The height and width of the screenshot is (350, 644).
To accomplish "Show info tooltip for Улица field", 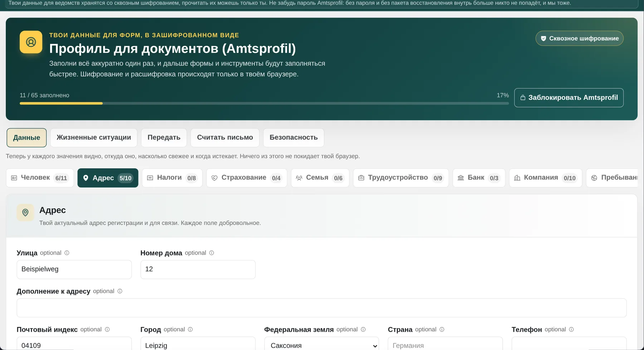I will pyautogui.click(x=67, y=253).
